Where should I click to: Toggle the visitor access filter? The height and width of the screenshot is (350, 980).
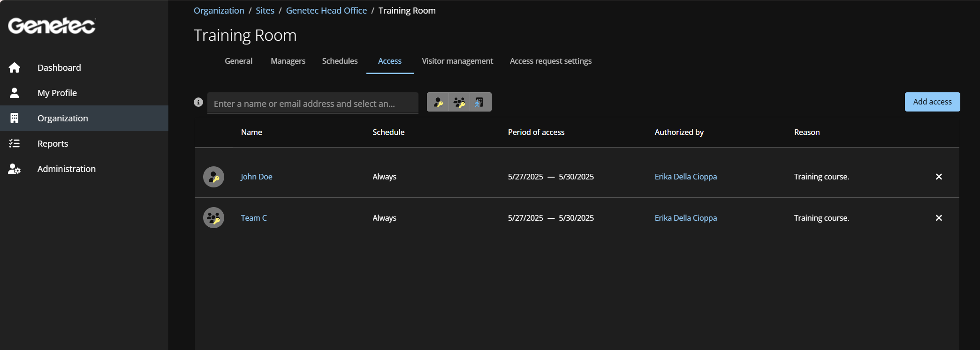pyautogui.click(x=480, y=102)
